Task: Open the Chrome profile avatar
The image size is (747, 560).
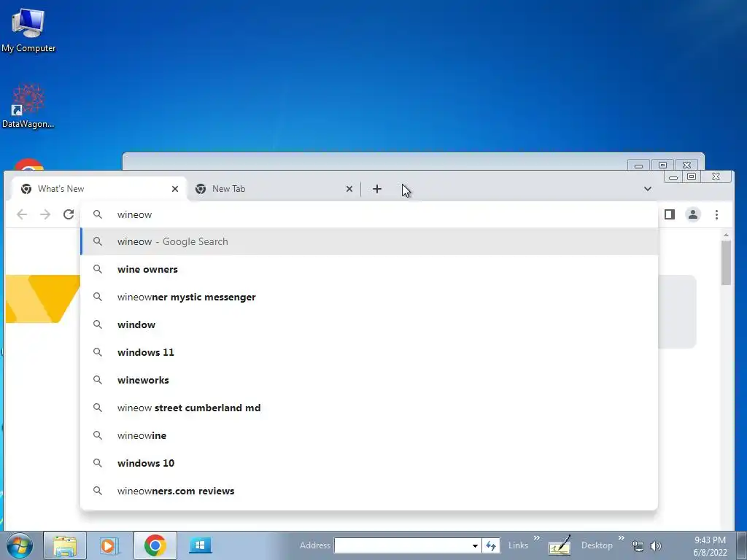Action: pos(693,215)
